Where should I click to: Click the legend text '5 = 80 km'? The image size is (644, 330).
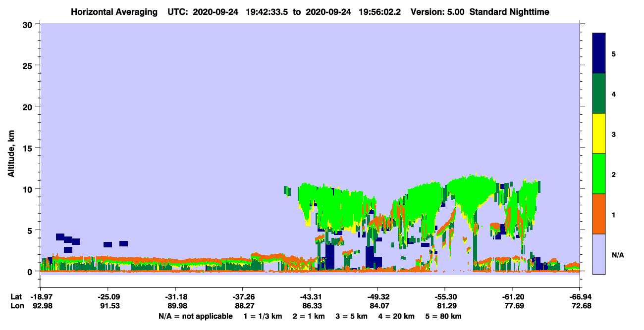(x=444, y=316)
